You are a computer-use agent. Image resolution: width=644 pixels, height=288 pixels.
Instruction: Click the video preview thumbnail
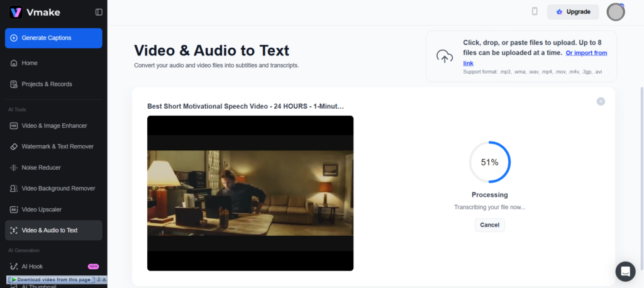(250, 193)
